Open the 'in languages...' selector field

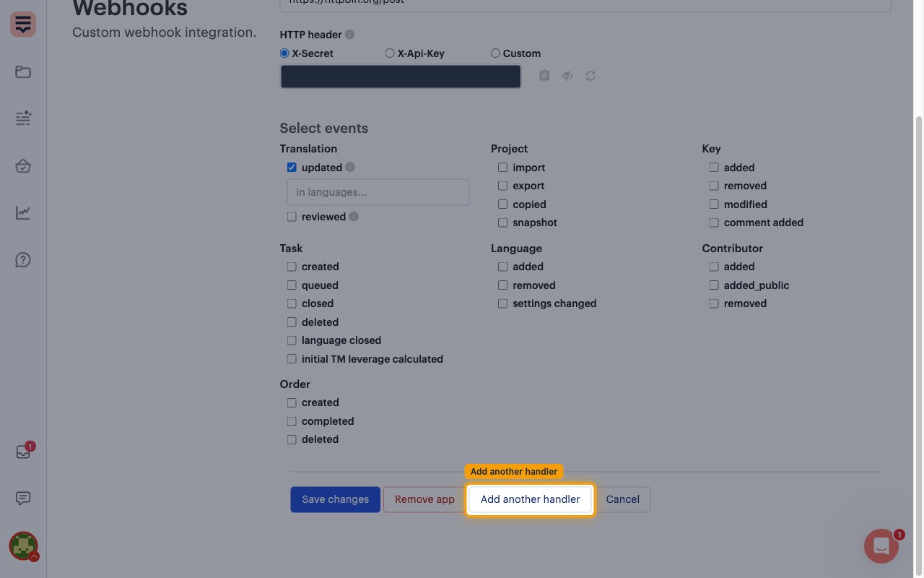coord(378,192)
